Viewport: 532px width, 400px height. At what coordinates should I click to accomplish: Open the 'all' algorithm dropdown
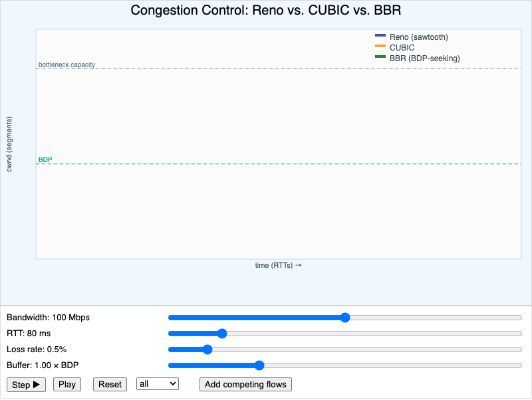[x=158, y=384]
